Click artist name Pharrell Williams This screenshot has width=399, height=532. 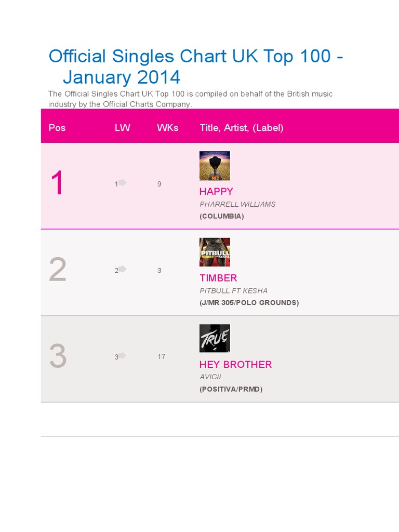[237, 204]
